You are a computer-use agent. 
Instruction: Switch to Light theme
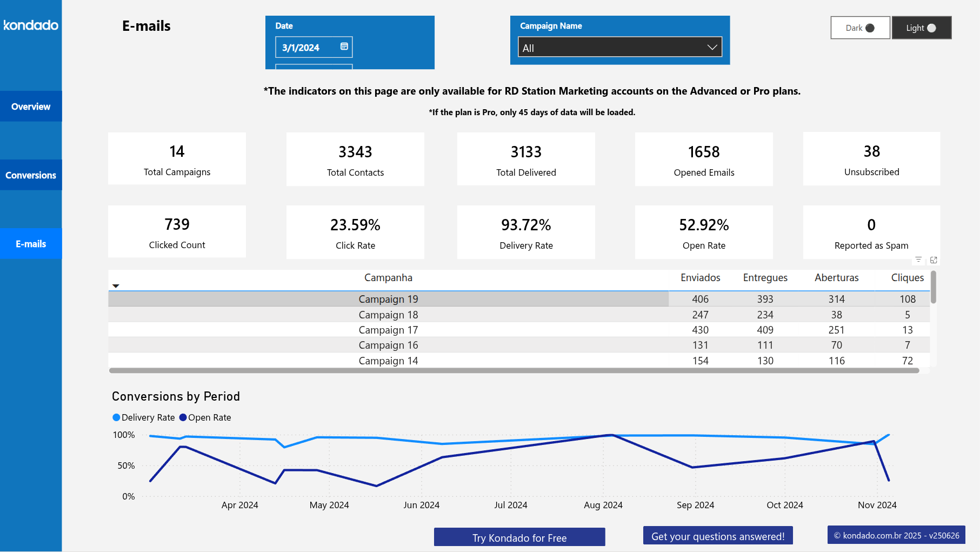pos(921,28)
